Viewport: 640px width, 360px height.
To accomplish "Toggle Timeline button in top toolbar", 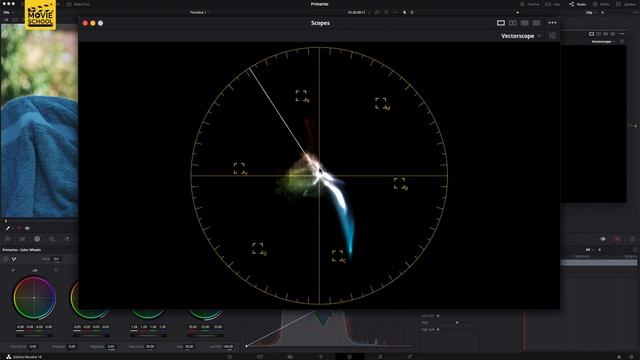I will [x=529, y=4].
